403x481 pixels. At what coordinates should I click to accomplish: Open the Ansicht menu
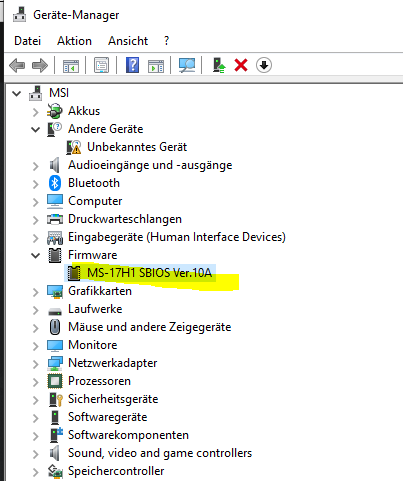click(x=128, y=41)
